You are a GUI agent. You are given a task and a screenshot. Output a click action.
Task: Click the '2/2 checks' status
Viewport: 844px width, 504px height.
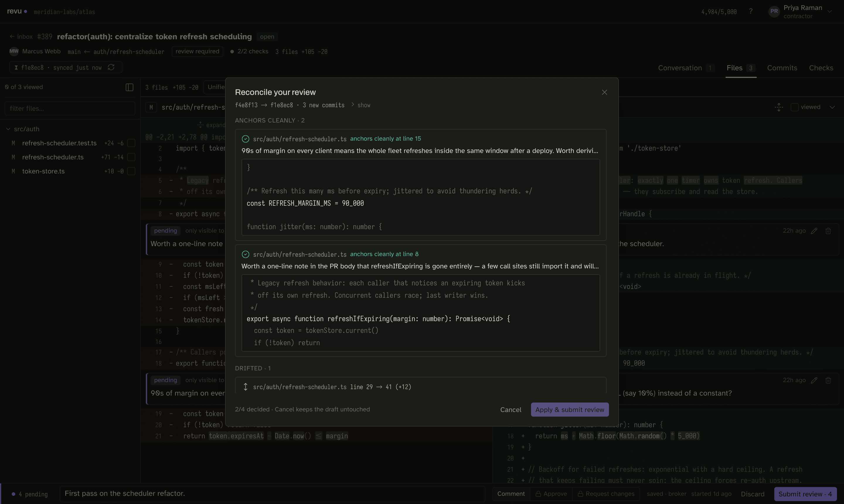point(249,51)
